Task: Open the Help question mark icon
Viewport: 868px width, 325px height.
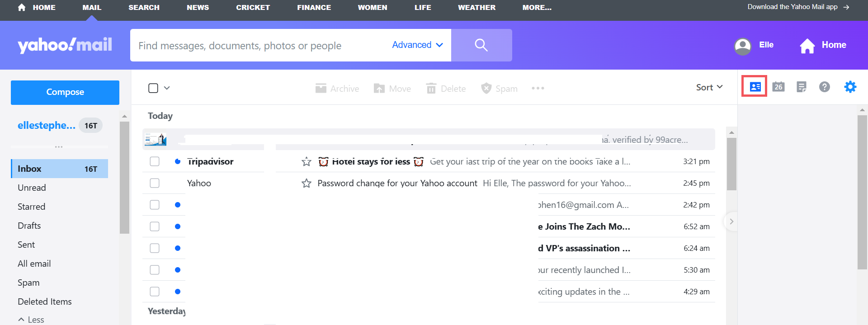Action: tap(825, 87)
